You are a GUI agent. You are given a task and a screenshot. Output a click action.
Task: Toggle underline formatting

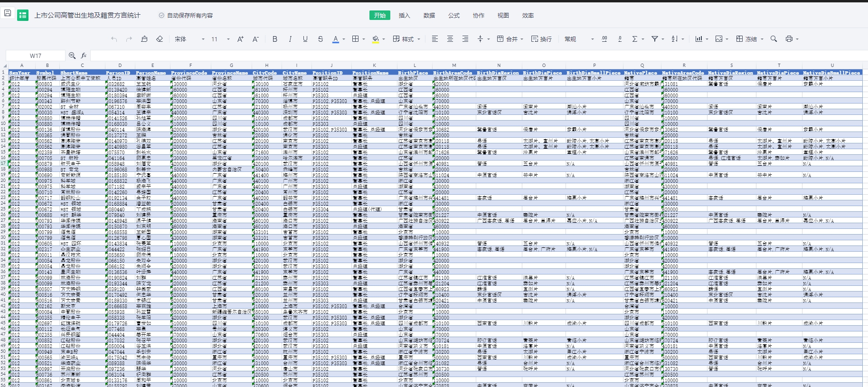305,39
